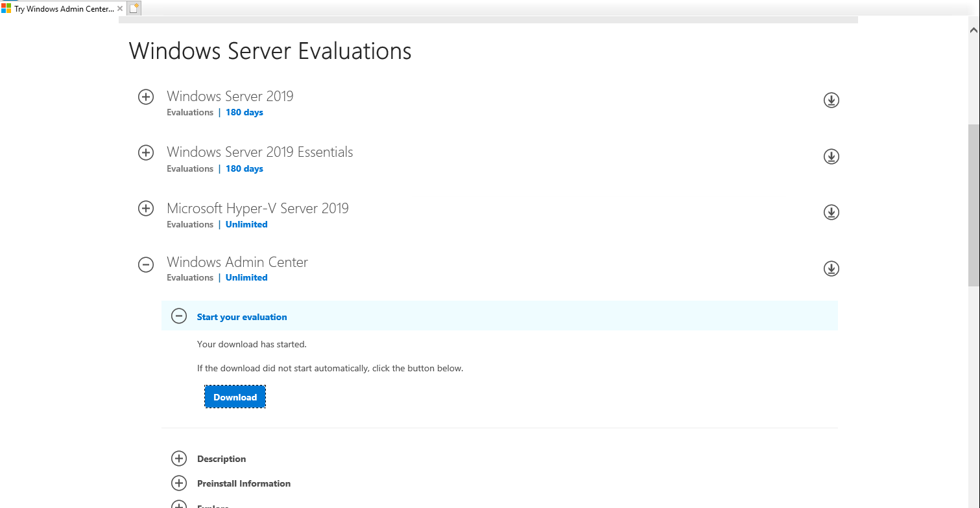Viewport: 980px width, 508px height.
Task: Click the Windows Server 2019 Essentials download icon
Action: coord(831,156)
